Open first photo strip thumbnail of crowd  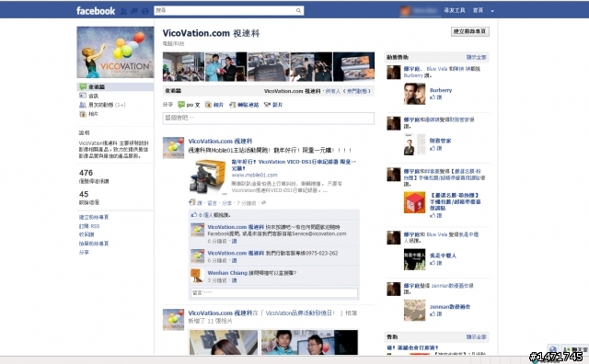[183, 67]
